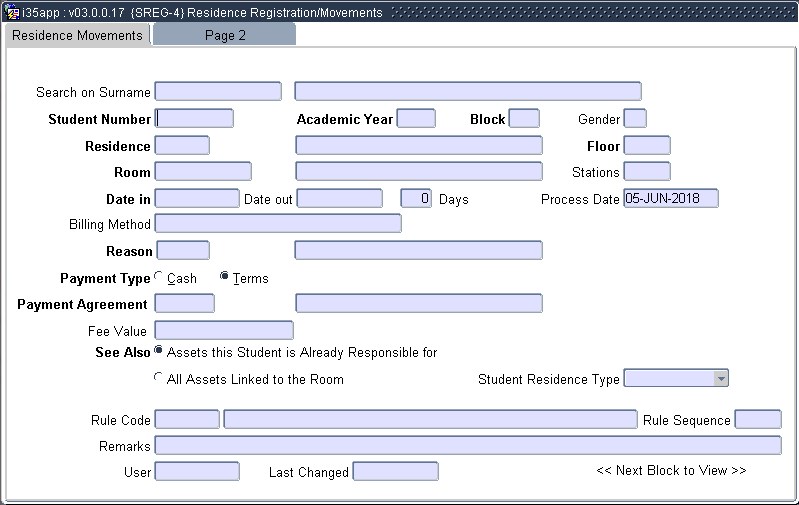Screen dimensions: 799x505
Task: Click the Process Date field
Action: tap(670, 198)
